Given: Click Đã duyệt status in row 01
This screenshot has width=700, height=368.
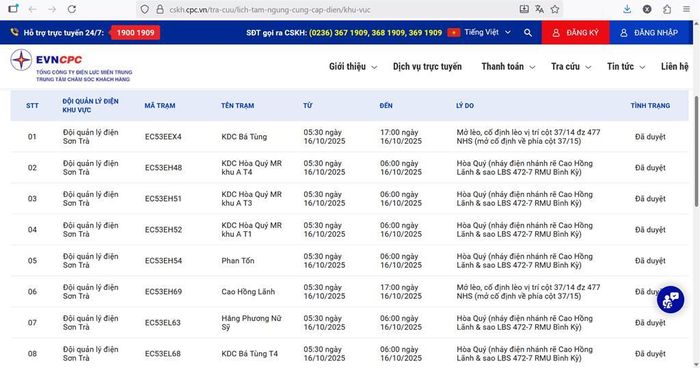Looking at the screenshot, I should click(650, 137).
